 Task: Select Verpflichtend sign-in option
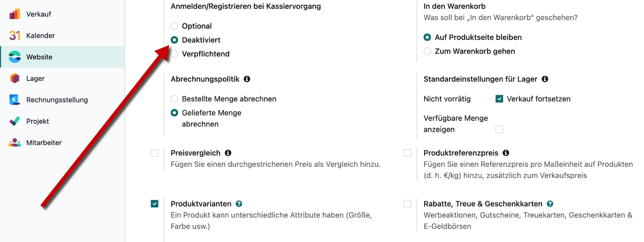[174, 54]
